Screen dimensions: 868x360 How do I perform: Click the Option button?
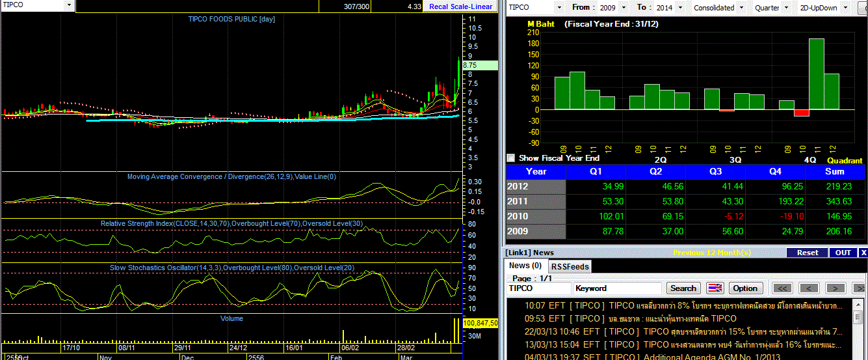745,288
